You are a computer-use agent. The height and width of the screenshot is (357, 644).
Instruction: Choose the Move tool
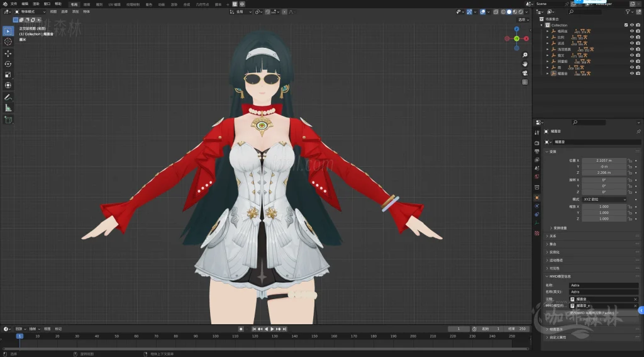pyautogui.click(x=8, y=54)
